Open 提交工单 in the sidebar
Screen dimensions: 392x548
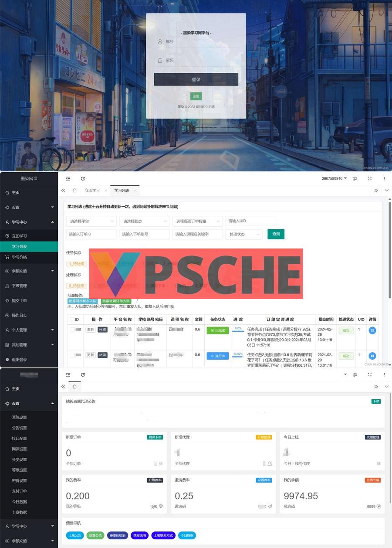[x=19, y=300]
